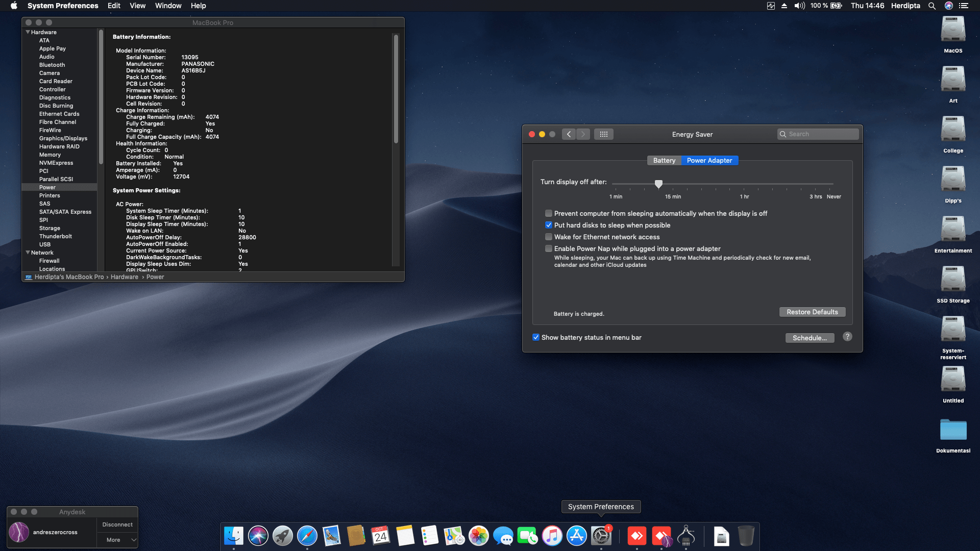Image resolution: width=980 pixels, height=551 pixels.
Task: Disable Put hard disks to sleep when possible
Action: click(x=549, y=225)
